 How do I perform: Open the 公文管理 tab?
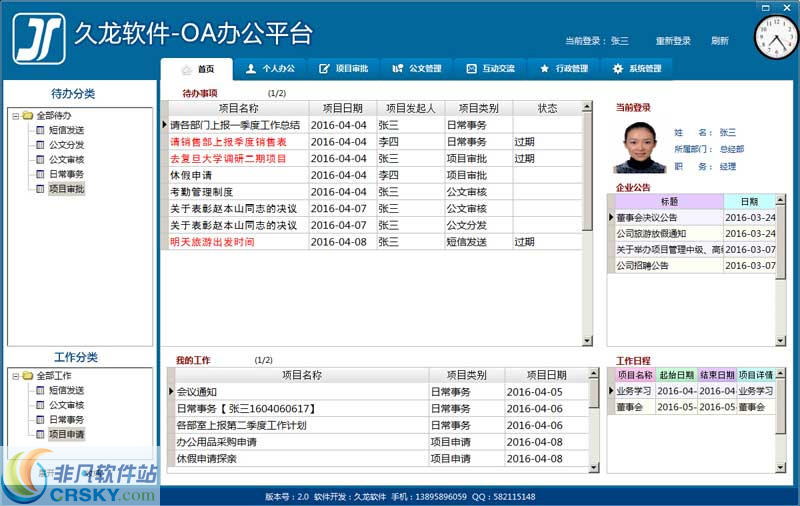click(417, 68)
